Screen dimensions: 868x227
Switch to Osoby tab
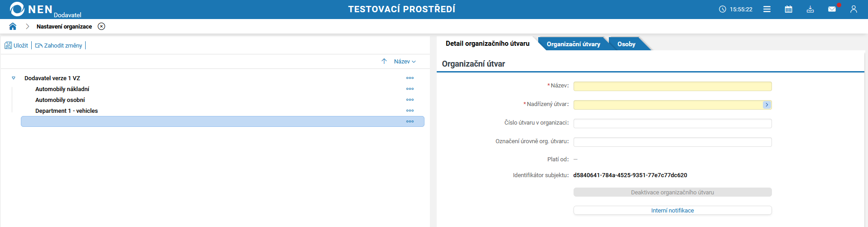click(x=627, y=44)
